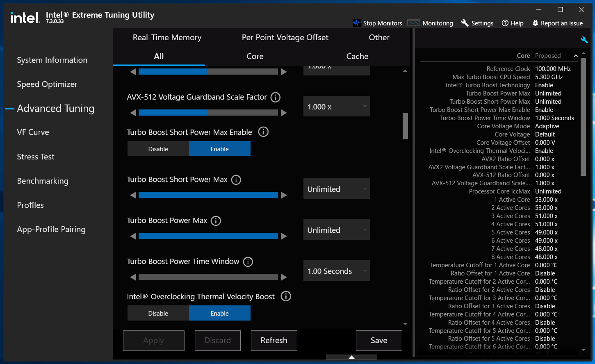Open Profiles section
The image size is (595, 364).
click(30, 205)
